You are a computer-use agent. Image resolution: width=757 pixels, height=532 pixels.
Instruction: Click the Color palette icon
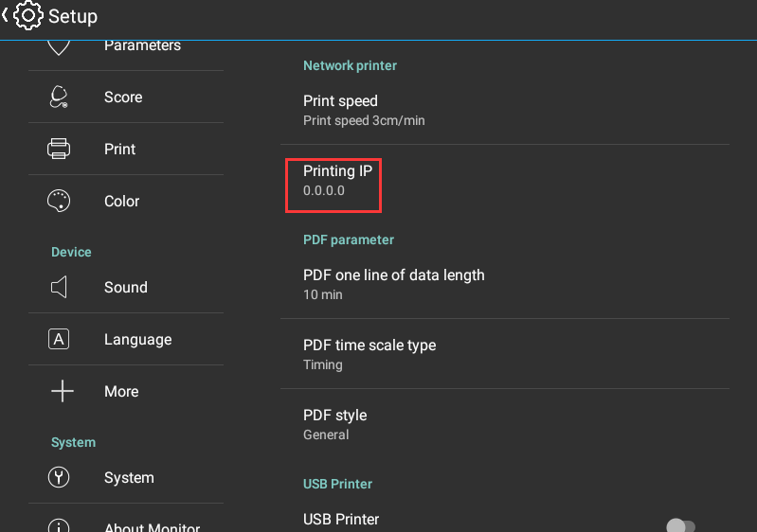[59, 201]
